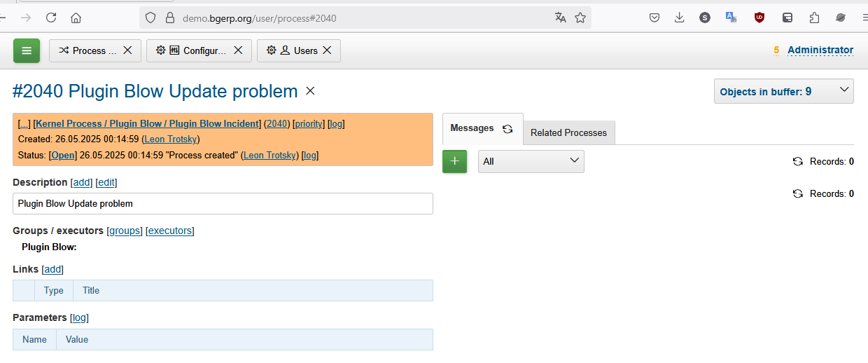The height and width of the screenshot is (363, 868).
Task: Refresh messages using the Messages tab icon
Action: tap(507, 129)
